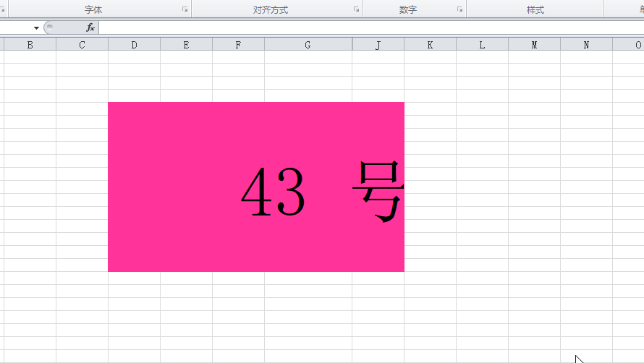Open the 数字 group dialog launcher

[x=460, y=10]
